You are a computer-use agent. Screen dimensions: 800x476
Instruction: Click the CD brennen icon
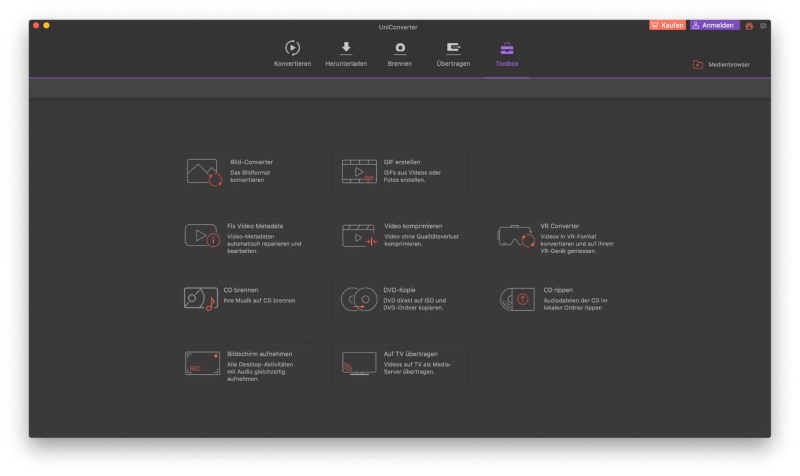coord(201,301)
